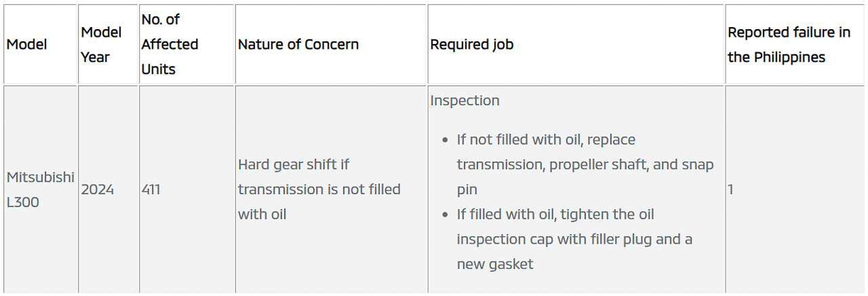Click the bullet marker before "If not filled with oil"
This screenshot has height=296, width=868.
coord(445,141)
